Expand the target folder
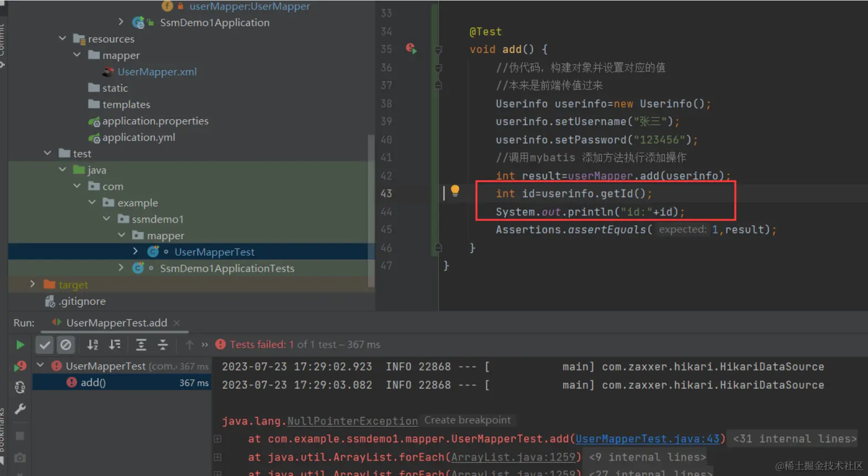Screen dimensions: 868x476 tap(33, 284)
